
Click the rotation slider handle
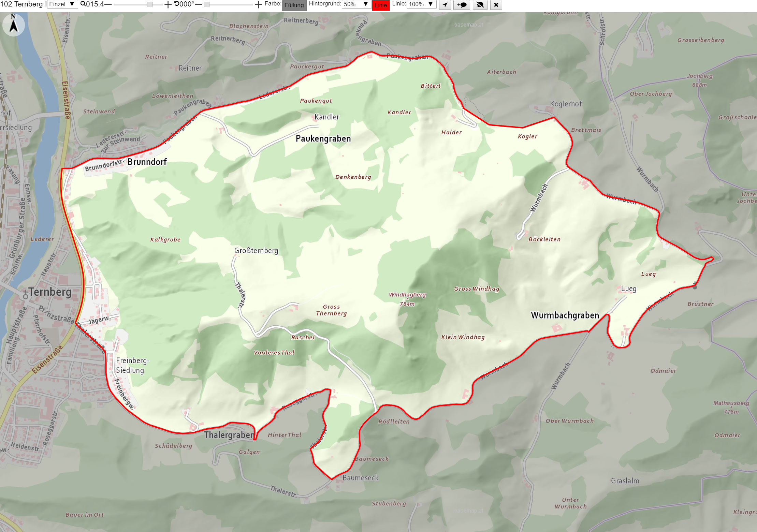pos(207,4)
